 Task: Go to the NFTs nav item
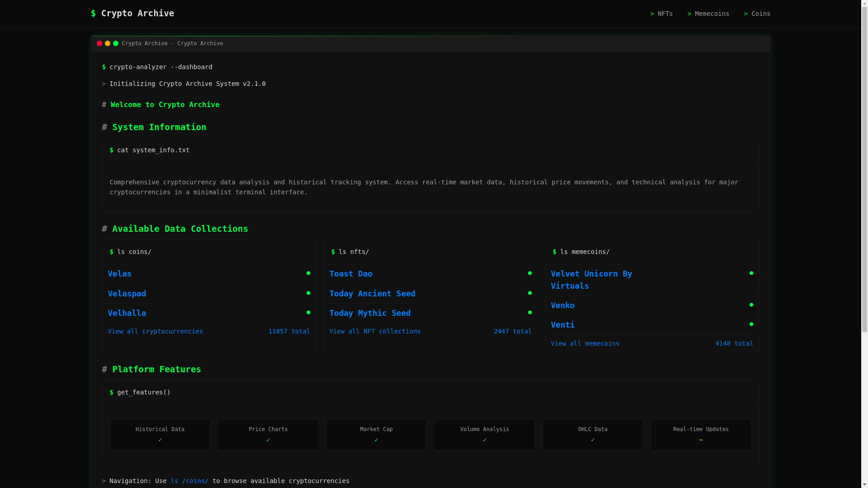click(x=661, y=14)
